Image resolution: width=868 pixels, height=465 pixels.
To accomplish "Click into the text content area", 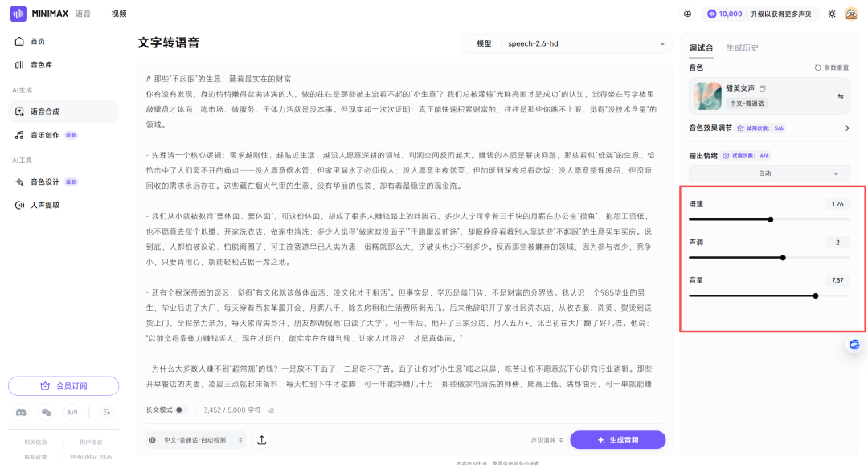I will point(401,232).
